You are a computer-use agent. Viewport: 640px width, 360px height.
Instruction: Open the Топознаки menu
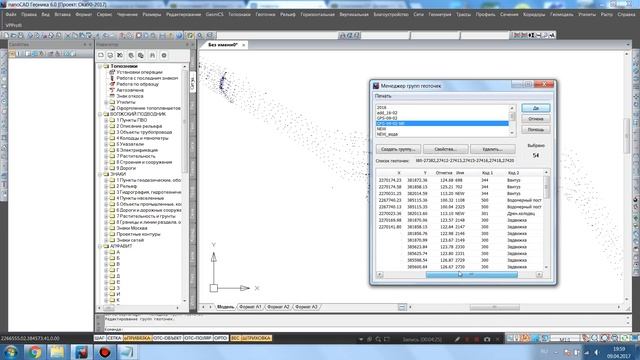(239, 14)
